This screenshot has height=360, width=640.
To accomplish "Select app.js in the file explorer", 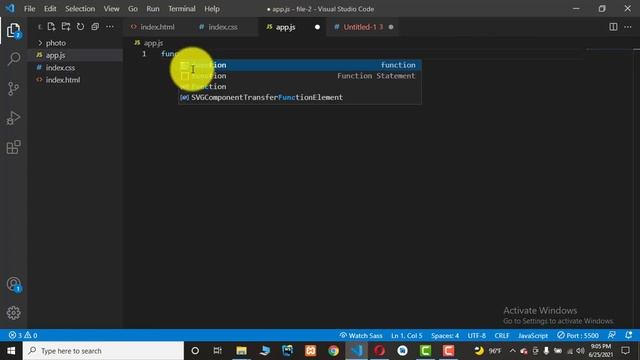I will [x=55, y=55].
